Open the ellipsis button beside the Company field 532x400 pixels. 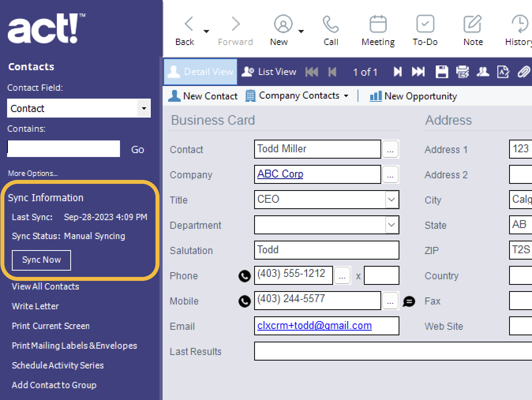point(390,174)
